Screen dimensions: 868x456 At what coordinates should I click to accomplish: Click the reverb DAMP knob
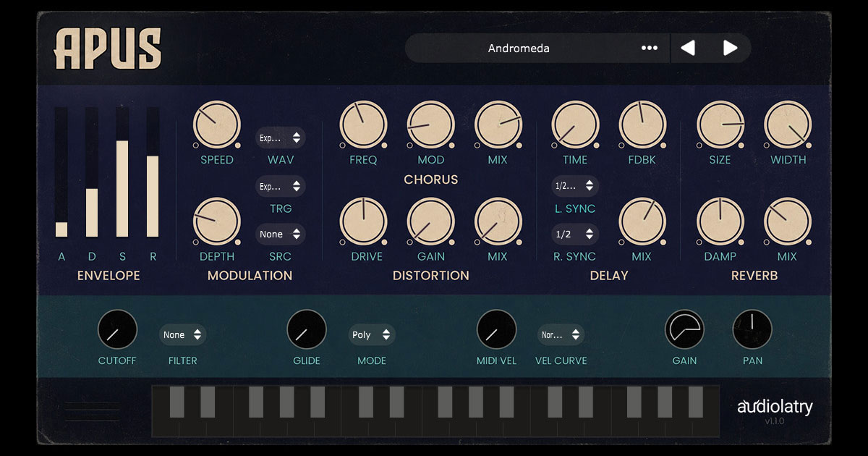pyautogui.click(x=720, y=221)
